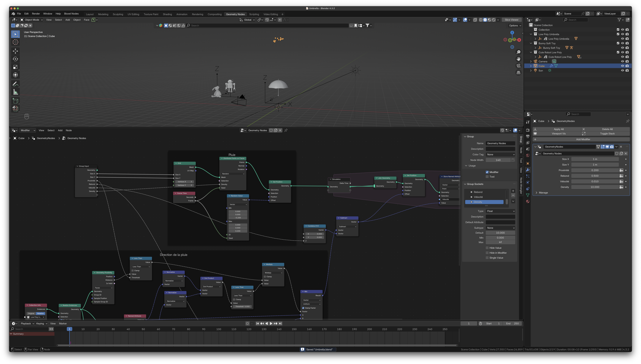Switch to the Scripting workspace tab
Viewport: 641px width, 364px height.
click(x=254, y=14)
